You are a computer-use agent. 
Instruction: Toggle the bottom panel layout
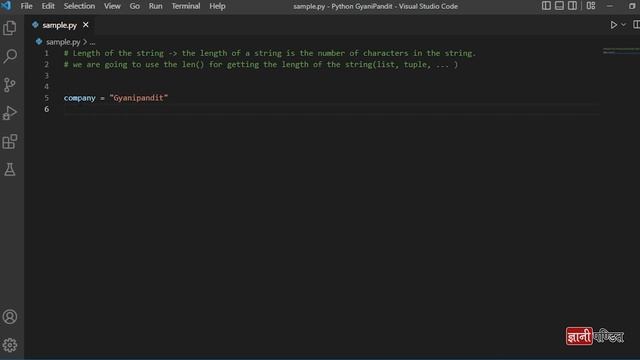pos(559,6)
